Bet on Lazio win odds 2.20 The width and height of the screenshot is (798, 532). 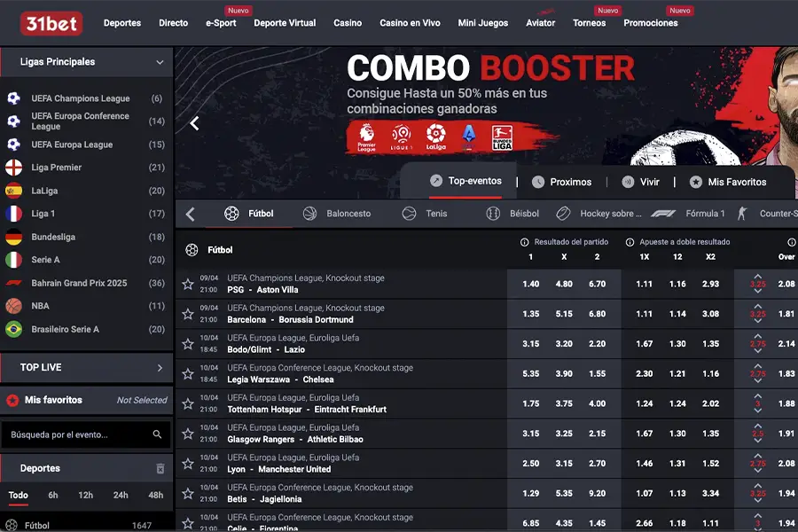tap(597, 344)
